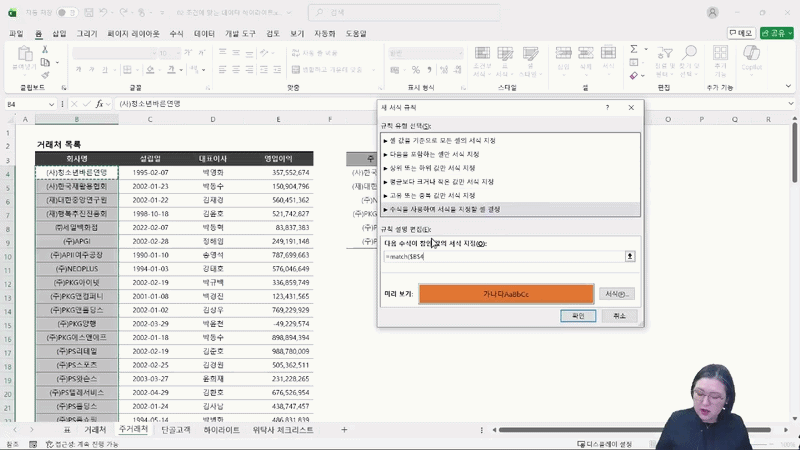Click the Copy icon
Screen dimensions: 800x450
point(45,62)
